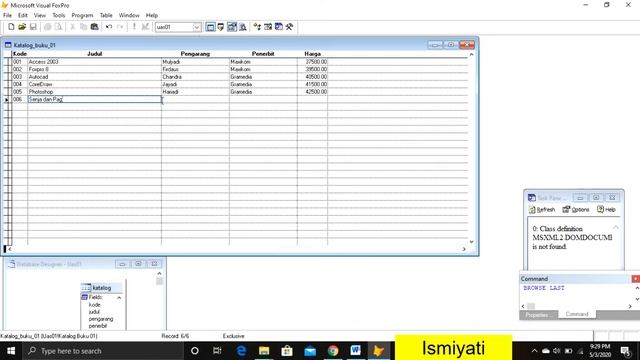Click the Run exclamation mark icon

click(x=134, y=27)
